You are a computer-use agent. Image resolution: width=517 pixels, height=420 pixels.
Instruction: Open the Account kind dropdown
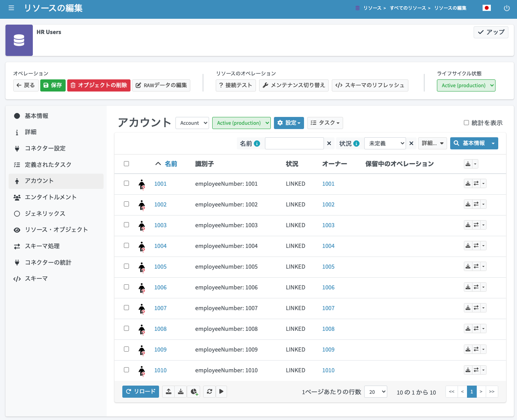[192, 123]
